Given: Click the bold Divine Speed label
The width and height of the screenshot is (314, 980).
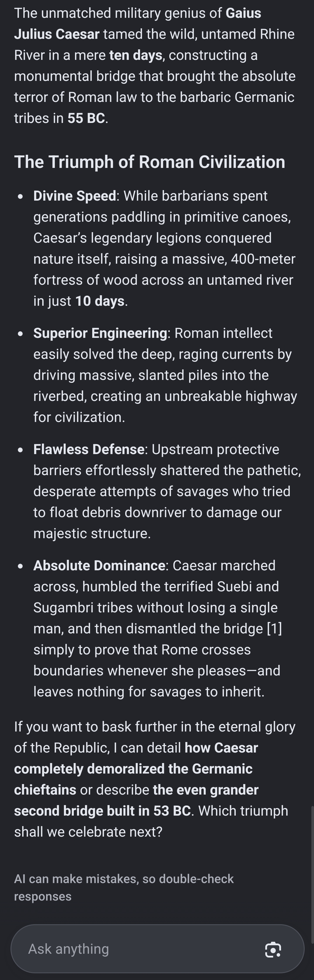Looking at the screenshot, I should (74, 196).
